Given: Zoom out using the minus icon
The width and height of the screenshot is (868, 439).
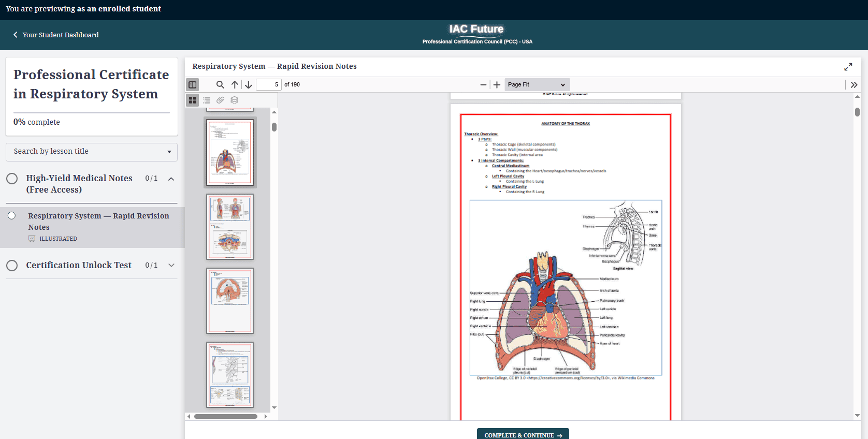Looking at the screenshot, I should click(x=483, y=84).
